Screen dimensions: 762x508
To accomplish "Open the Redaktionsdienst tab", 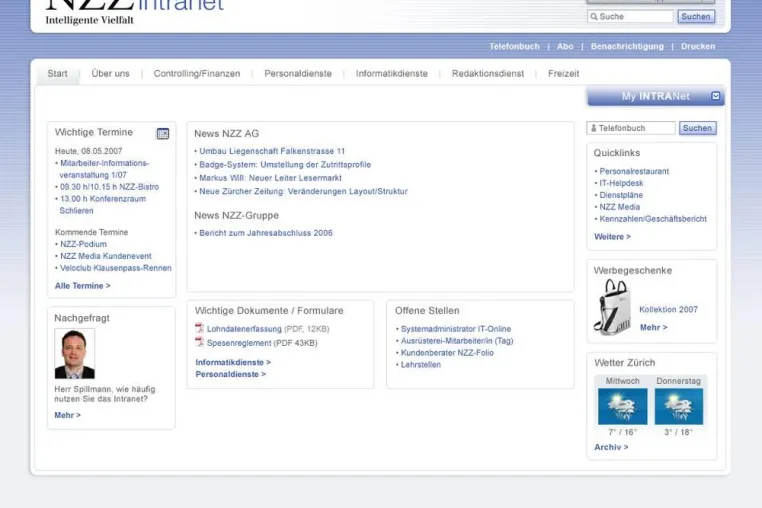I will (x=488, y=73).
